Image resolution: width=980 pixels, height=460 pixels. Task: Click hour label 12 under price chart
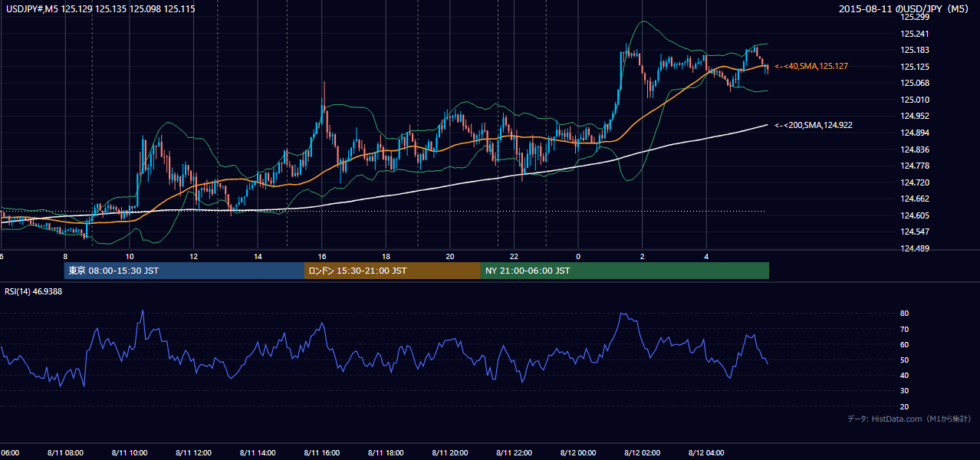pyautogui.click(x=194, y=257)
